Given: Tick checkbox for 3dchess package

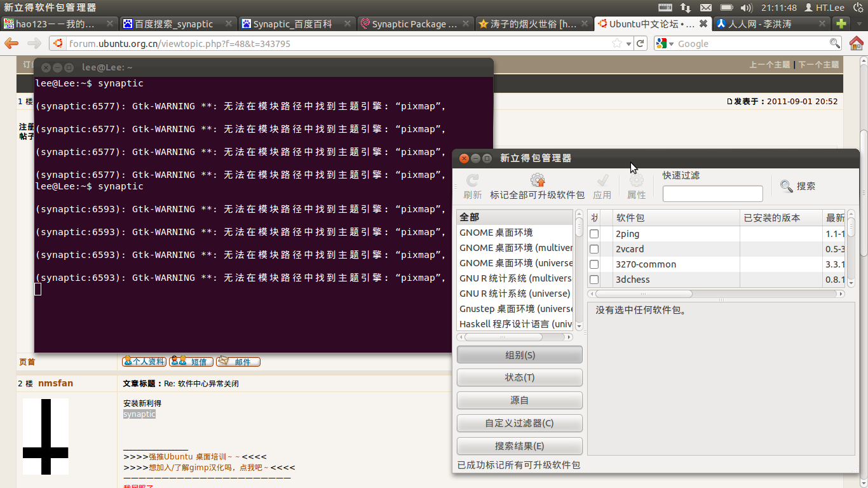Looking at the screenshot, I should click(x=594, y=280).
